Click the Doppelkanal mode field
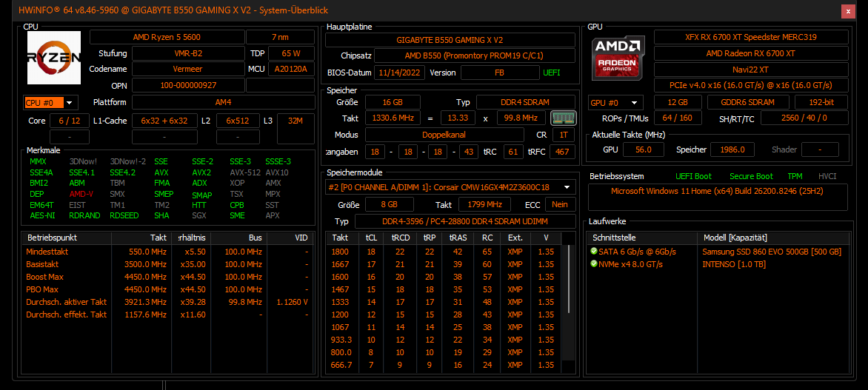 (x=444, y=135)
